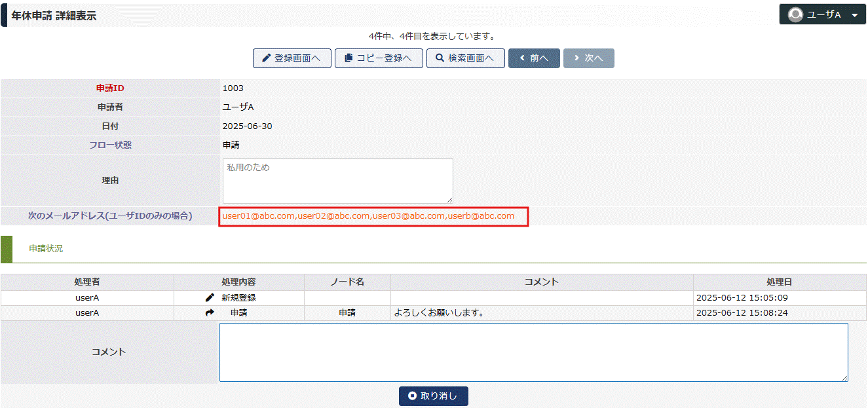Click the 次のメールアドレス(ユーザIDのみの場合) label
This screenshot has height=410, width=868.
click(x=110, y=215)
